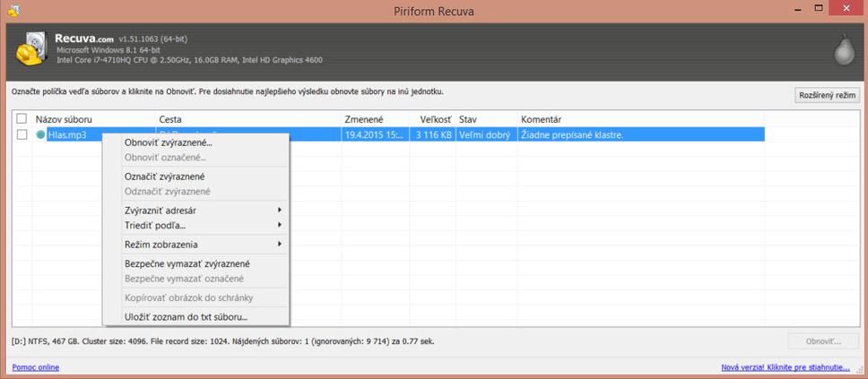Select Bezpečne vymazať zvýraznené
The width and height of the screenshot is (868, 379).
(x=196, y=264)
